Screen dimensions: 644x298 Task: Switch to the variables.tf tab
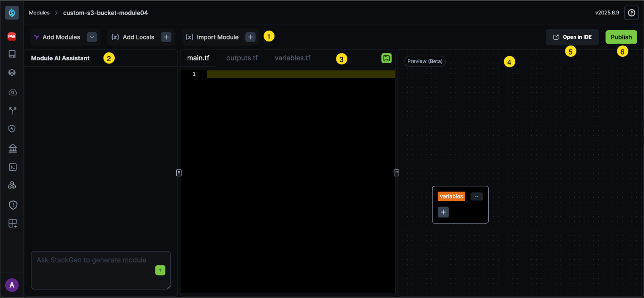pos(293,58)
